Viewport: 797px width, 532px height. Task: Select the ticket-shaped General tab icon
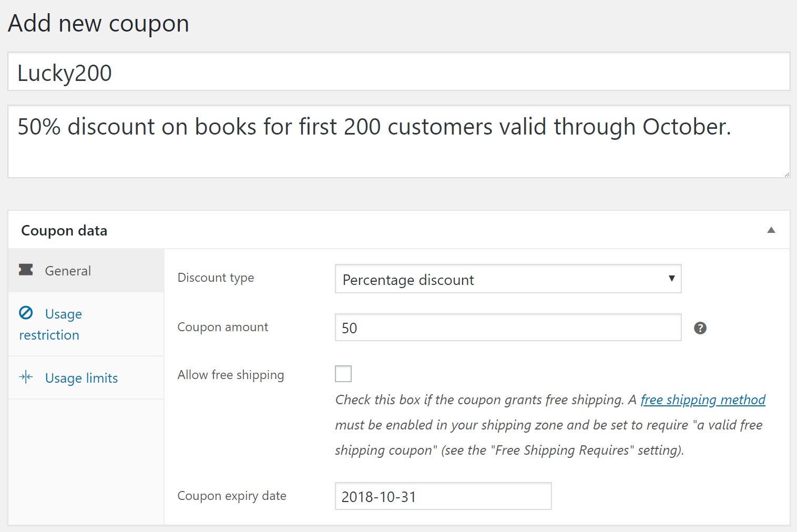(26, 270)
